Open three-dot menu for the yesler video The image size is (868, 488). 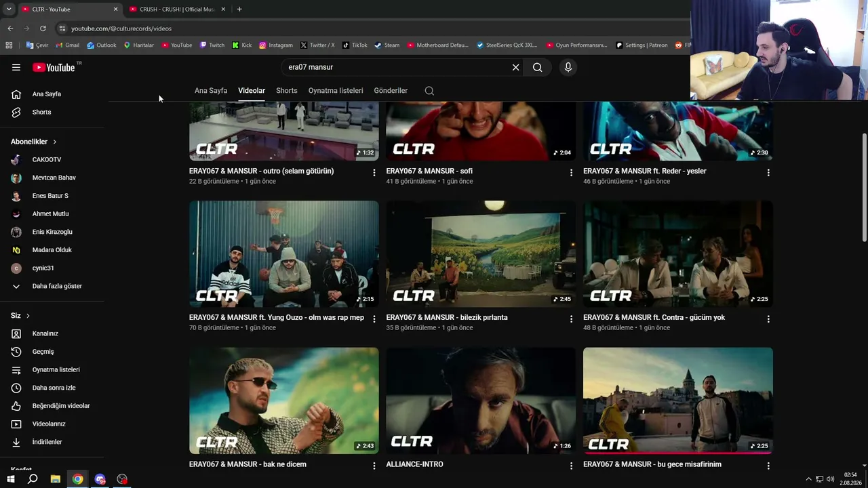[x=768, y=173]
